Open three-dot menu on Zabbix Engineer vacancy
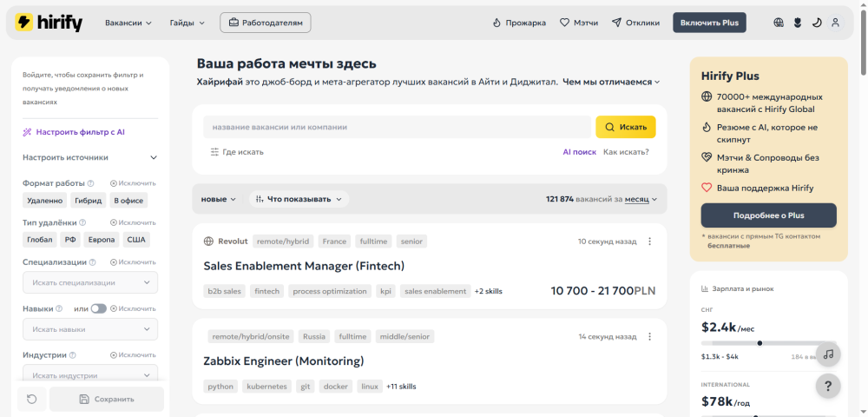The height and width of the screenshot is (417, 868). click(x=650, y=337)
